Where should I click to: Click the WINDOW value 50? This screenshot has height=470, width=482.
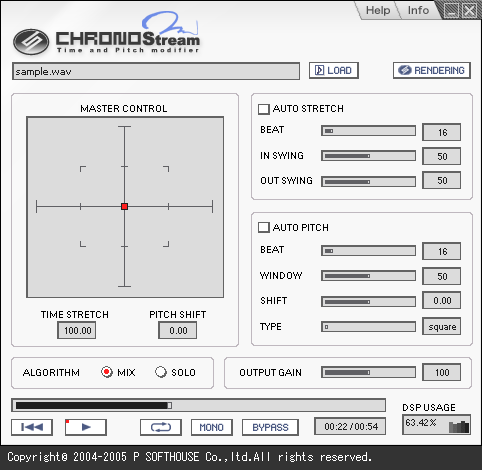(442, 276)
